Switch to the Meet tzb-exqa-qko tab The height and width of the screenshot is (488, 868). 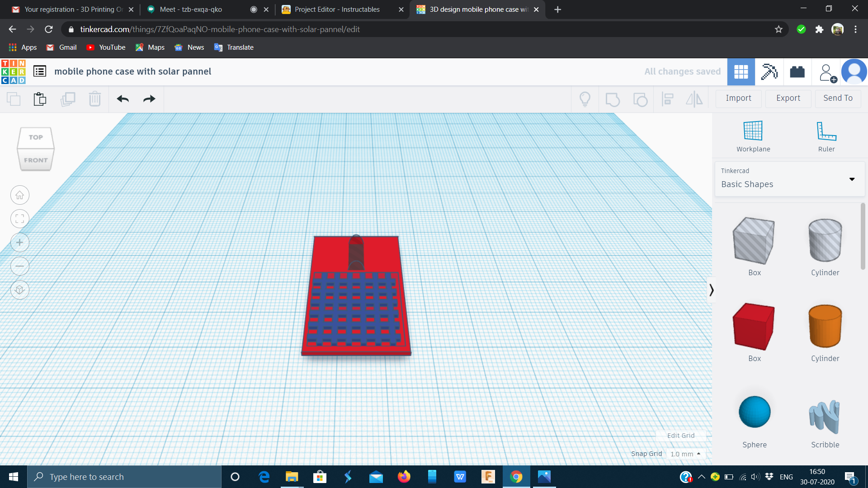pyautogui.click(x=191, y=9)
